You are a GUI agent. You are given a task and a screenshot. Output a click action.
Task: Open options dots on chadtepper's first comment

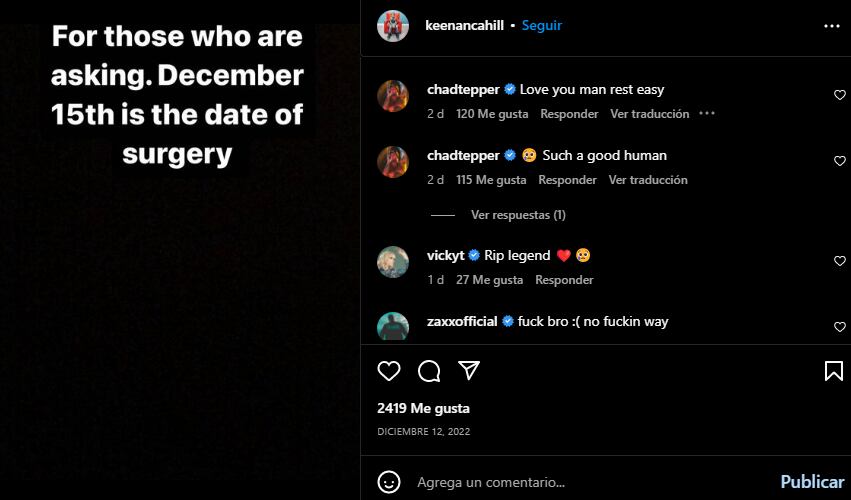pos(707,114)
